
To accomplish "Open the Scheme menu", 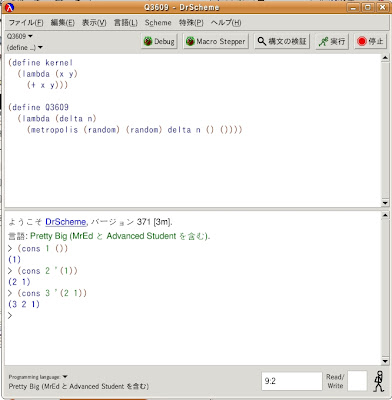I will coord(158,23).
